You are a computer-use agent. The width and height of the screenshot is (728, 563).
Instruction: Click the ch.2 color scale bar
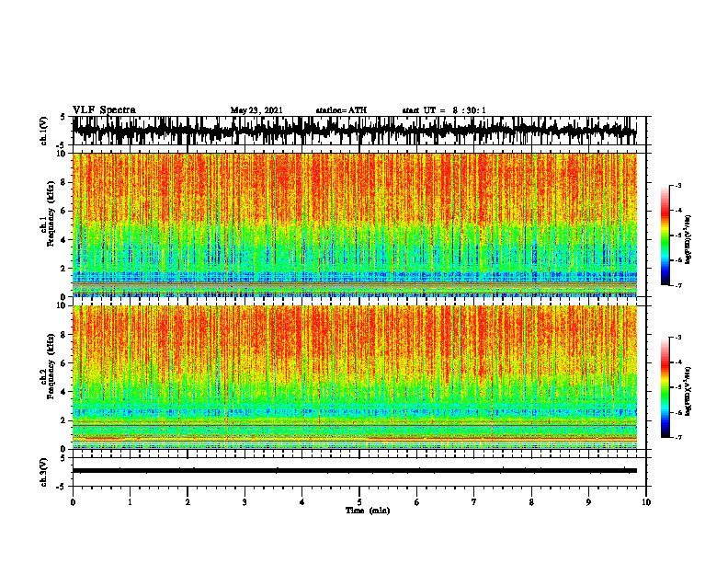pyautogui.click(x=665, y=387)
